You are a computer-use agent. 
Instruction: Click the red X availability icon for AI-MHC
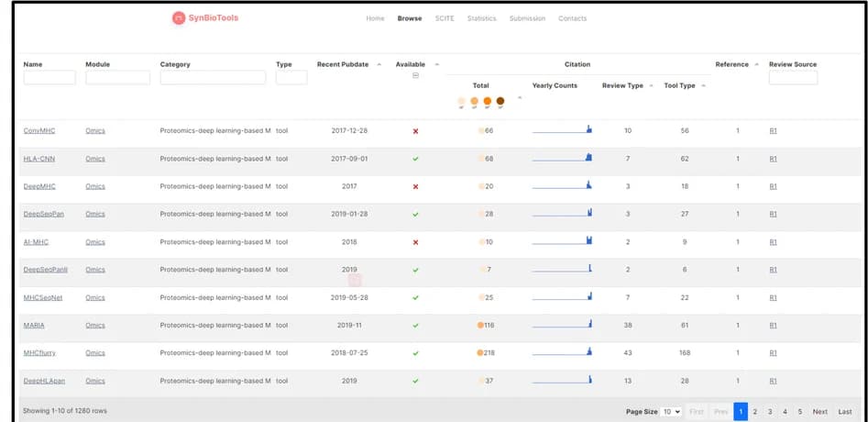[x=416, y=242]
